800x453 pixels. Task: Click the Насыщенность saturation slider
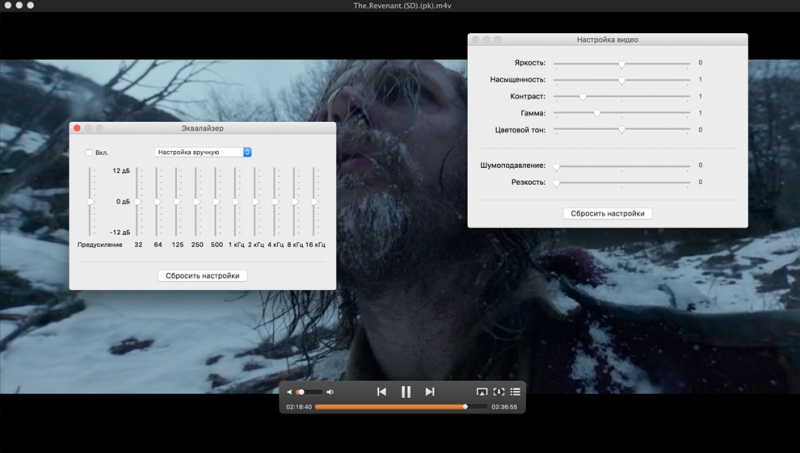coord(621,80)
